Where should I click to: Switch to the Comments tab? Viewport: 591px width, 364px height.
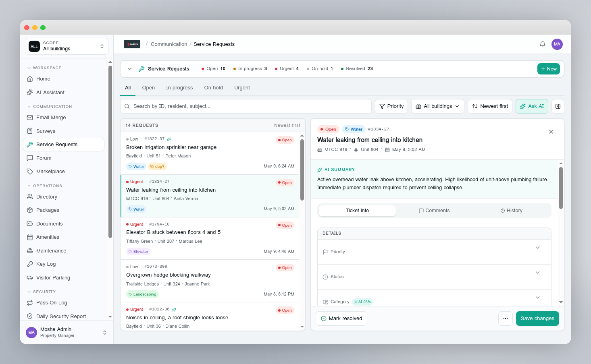coord(434,211)
